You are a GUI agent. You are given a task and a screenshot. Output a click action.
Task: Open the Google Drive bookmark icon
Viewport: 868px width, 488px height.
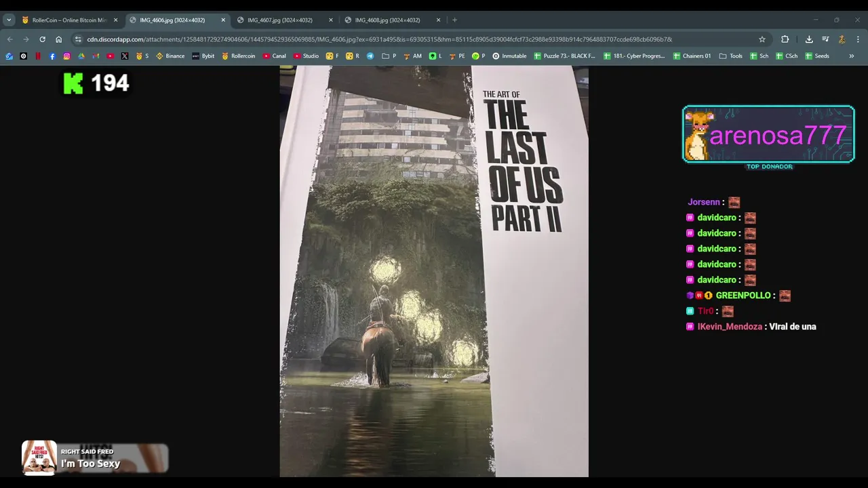[81, 56]
